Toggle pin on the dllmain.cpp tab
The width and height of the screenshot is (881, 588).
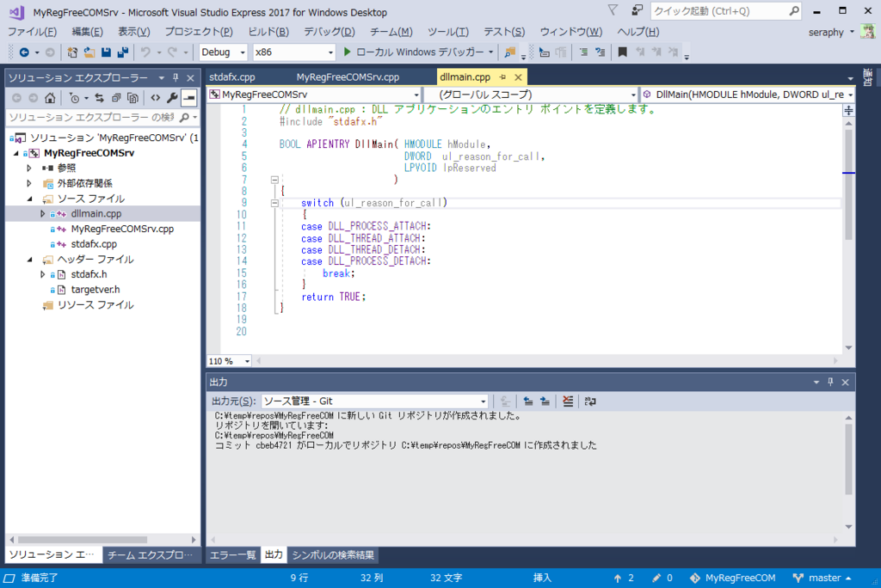(502, 77)
